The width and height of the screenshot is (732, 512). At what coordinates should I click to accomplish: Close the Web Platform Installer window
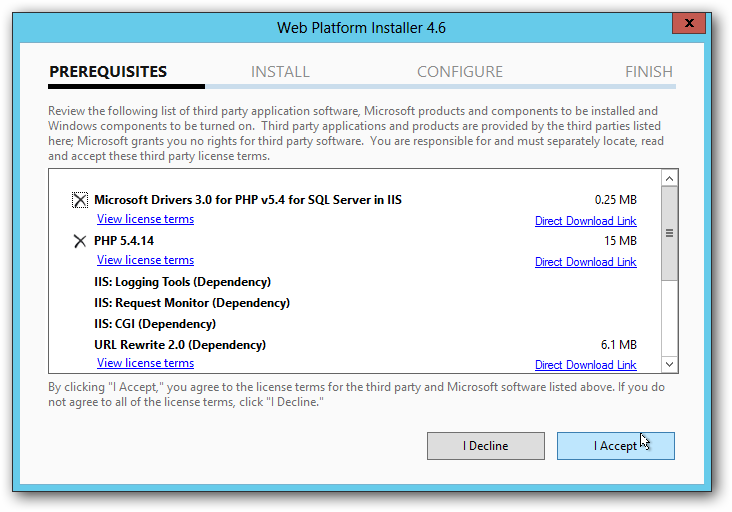(x=689, y=23)
